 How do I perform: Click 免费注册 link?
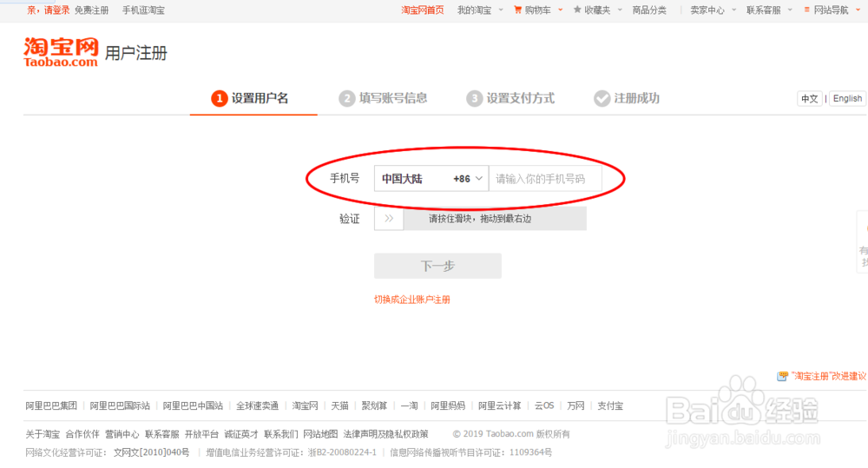[91, 10]
